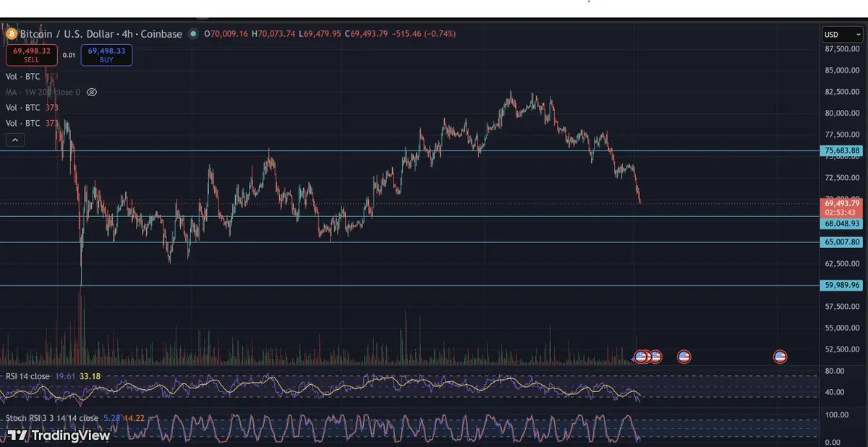The height and width of the screenshot is (447, 868).
Task: Click the 62,500.00 price axis label
Action: coord(843,264)
